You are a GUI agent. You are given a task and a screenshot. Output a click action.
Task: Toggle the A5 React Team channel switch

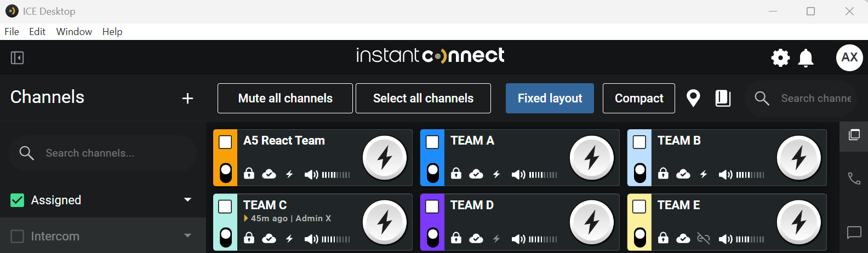(225, 173)
